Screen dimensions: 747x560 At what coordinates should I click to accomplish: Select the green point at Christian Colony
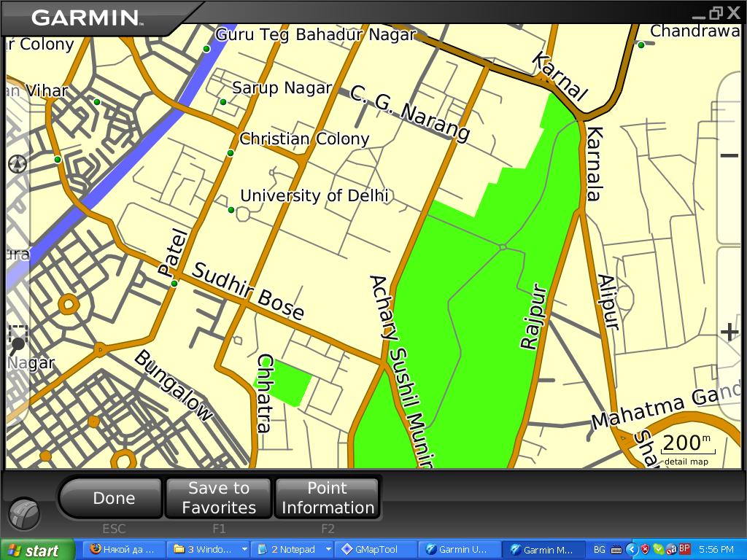pos(231,153)
